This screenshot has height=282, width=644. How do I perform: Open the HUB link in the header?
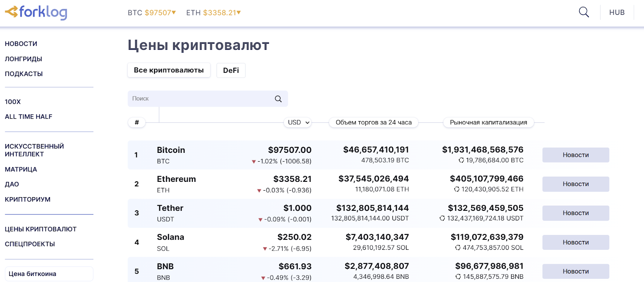click(617, 12)
